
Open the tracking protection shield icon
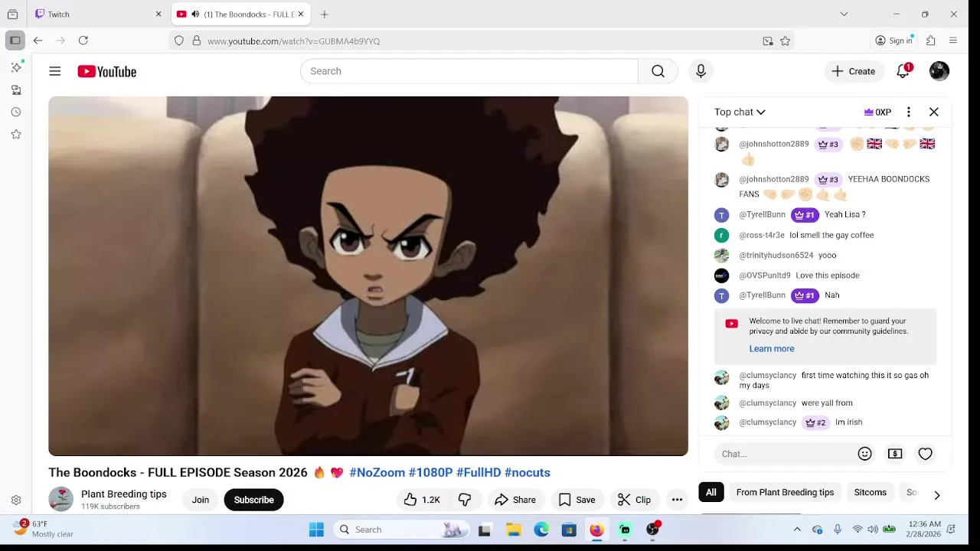pos(179,41)
